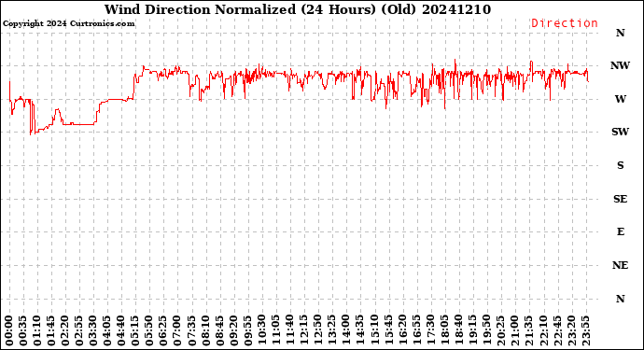Viewport: 644px width, 350px height.
Task: Click the 'E' axis label
Action: [620, 232]
